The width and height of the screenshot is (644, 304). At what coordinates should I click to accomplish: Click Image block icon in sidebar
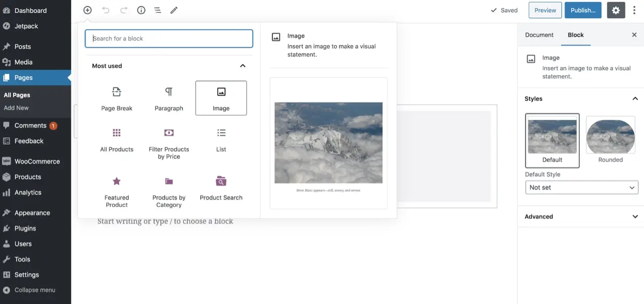coord(531,59)
